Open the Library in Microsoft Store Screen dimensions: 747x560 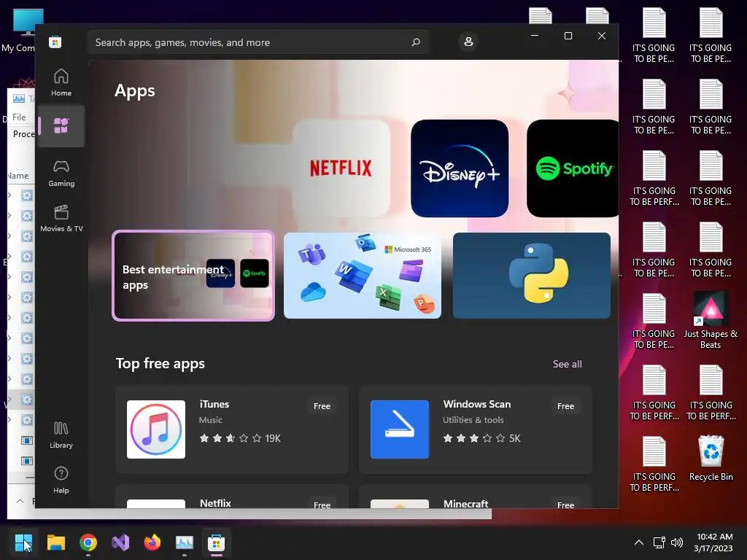[61, 435]
